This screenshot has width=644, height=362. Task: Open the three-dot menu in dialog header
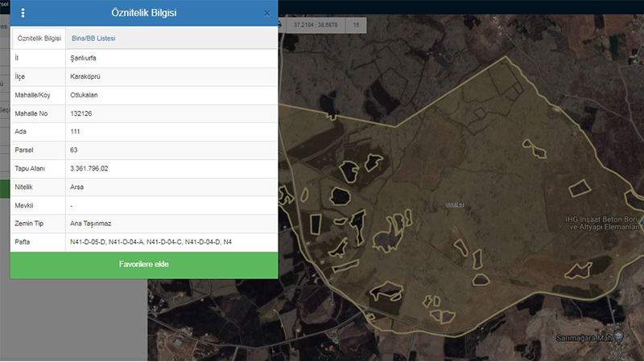pyautogui.click(x=23, y=13)
